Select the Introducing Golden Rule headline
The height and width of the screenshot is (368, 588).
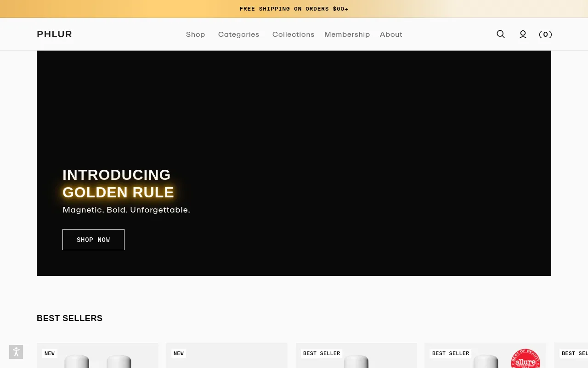pyautogui.click(x=118, y=184)
